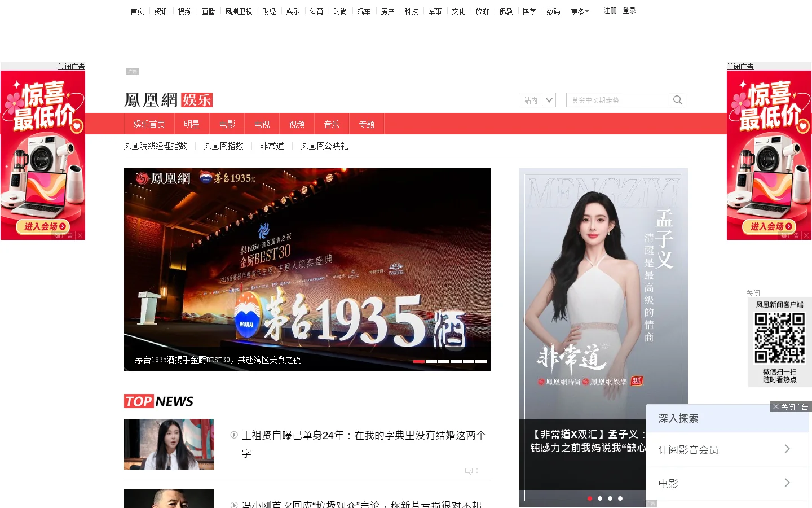Select 科技 in top navigation
The image size is (812, 508).
coord(411,11)
